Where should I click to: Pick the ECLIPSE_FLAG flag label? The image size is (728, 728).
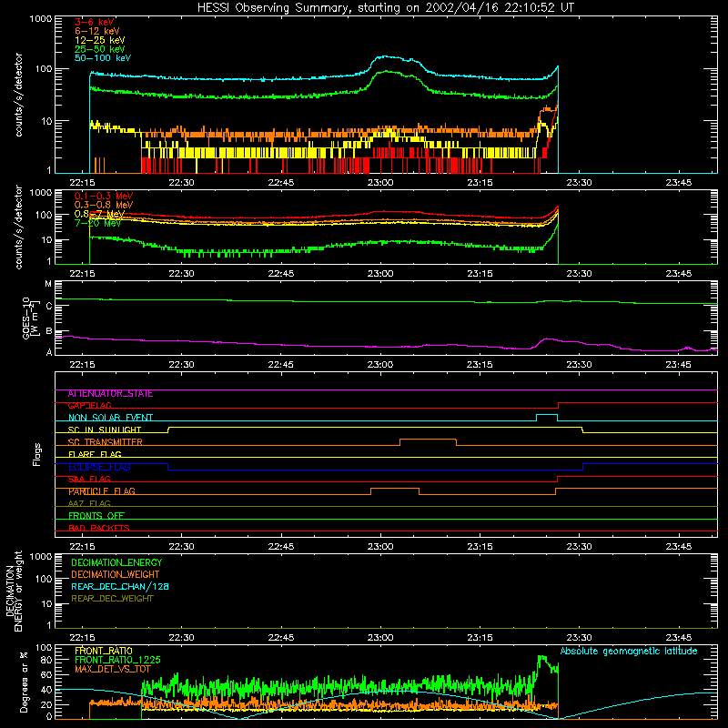pos(99,467)
